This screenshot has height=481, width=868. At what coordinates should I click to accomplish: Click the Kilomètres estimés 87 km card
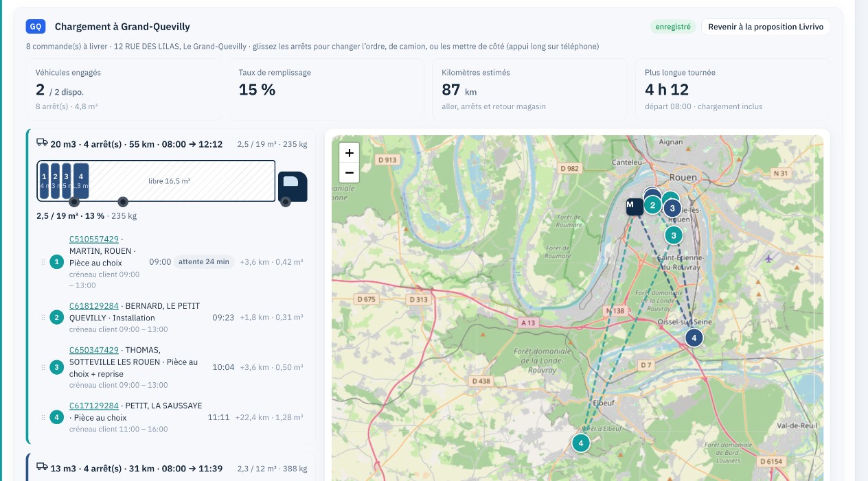pyautogui.click(x=529, y=89)
